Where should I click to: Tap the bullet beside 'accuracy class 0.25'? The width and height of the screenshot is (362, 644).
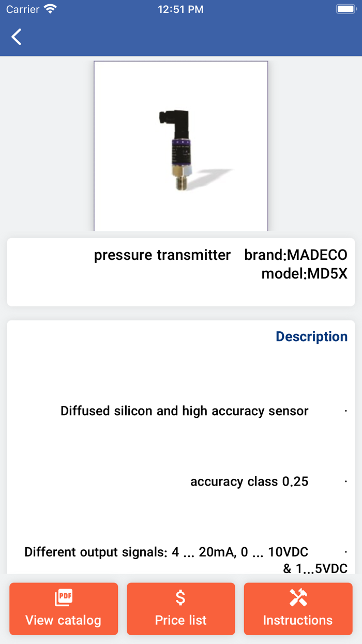(x=346, y=482)
